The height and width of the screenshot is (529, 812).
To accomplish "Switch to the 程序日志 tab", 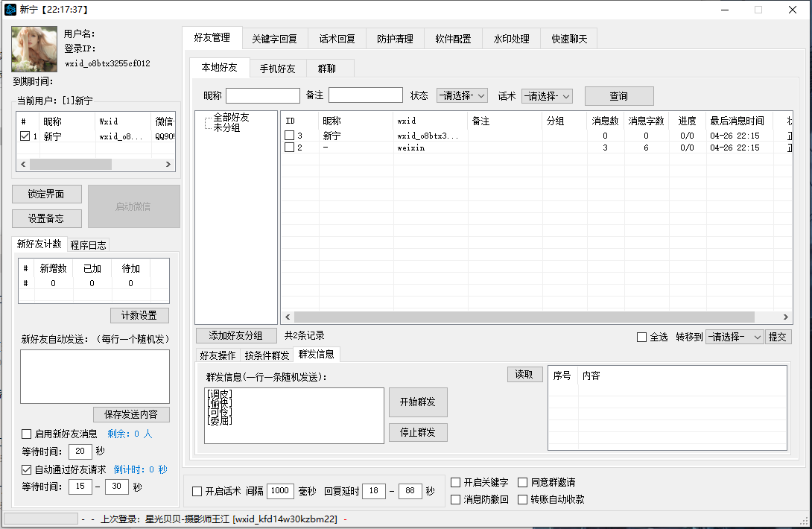I will tap(88, 245).
